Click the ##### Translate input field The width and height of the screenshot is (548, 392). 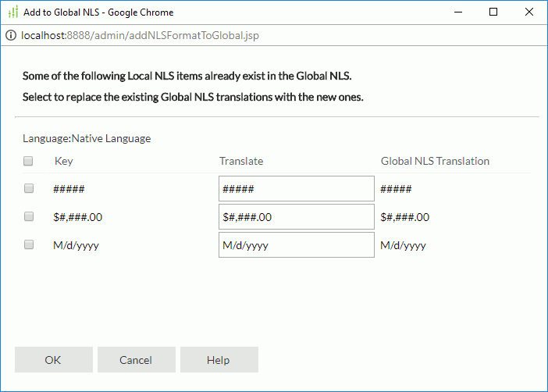297,189
